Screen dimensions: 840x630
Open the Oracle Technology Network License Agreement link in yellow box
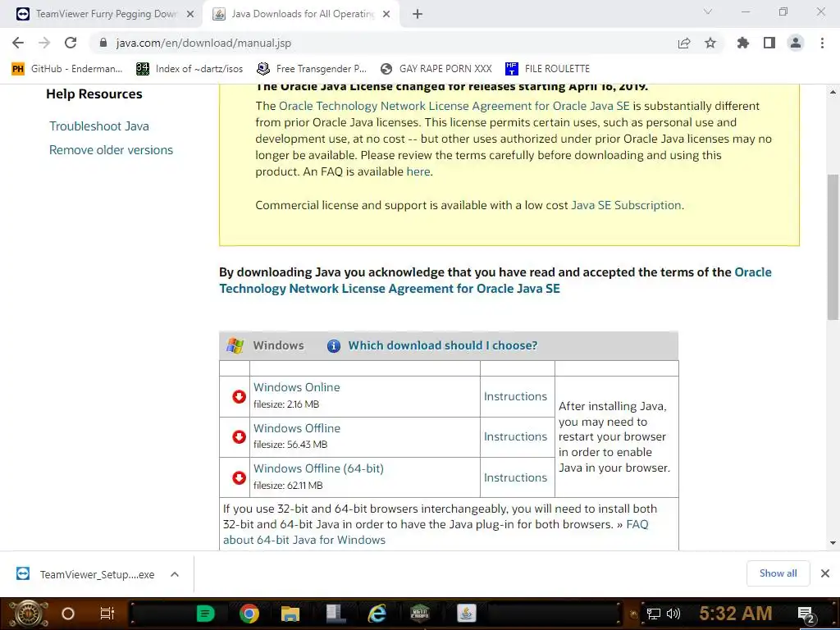point(454,106)
